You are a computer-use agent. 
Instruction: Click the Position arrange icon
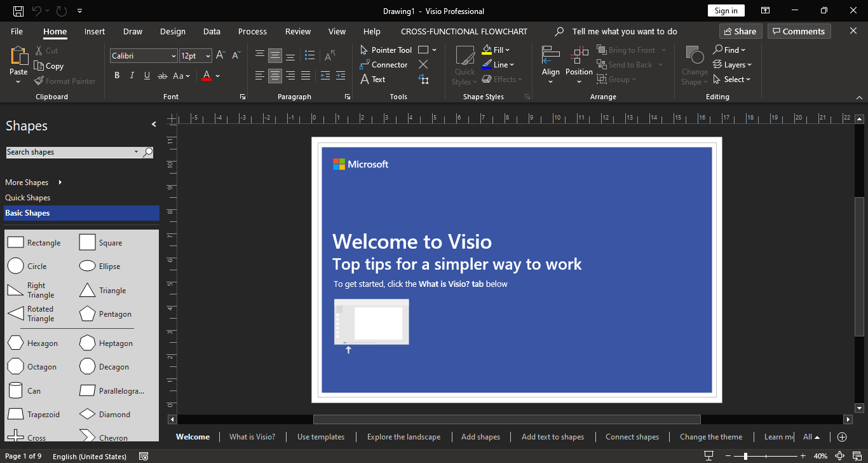pos(579,57)
